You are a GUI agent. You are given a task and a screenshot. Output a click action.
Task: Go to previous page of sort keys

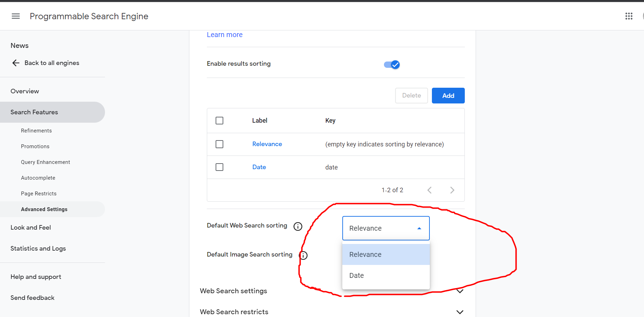[429, 190]
